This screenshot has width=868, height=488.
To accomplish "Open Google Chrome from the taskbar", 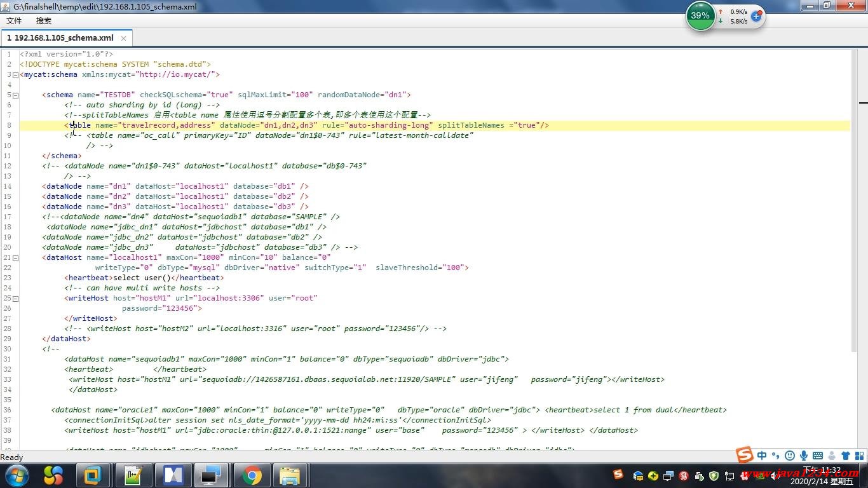I will point(251,475).
